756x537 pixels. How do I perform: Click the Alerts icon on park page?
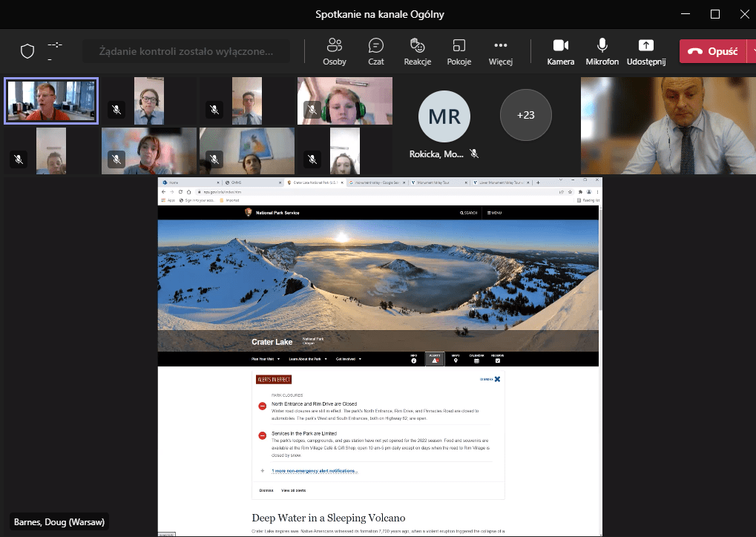click(x=435, y=359)
